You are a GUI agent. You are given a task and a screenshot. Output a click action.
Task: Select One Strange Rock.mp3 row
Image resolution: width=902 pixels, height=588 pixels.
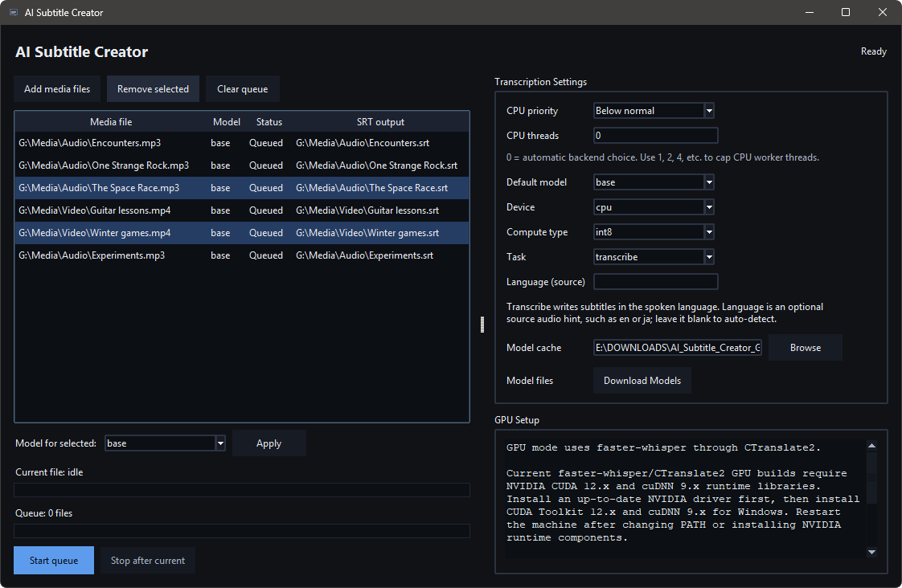pyautogui.click(x=242, y=165)
